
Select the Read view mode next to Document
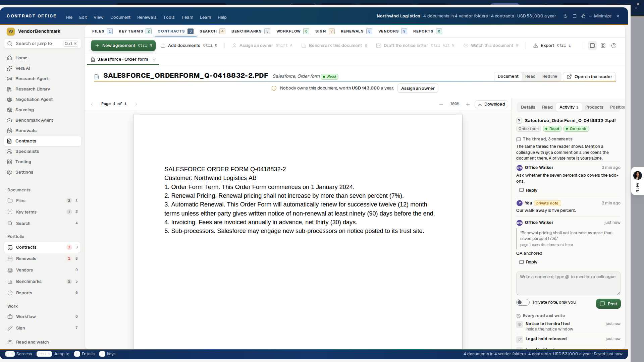(530, 76)
